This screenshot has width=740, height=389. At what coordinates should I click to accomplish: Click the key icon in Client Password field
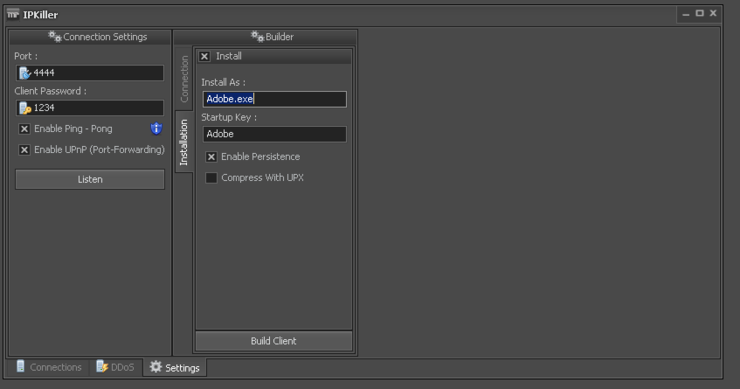25,108
